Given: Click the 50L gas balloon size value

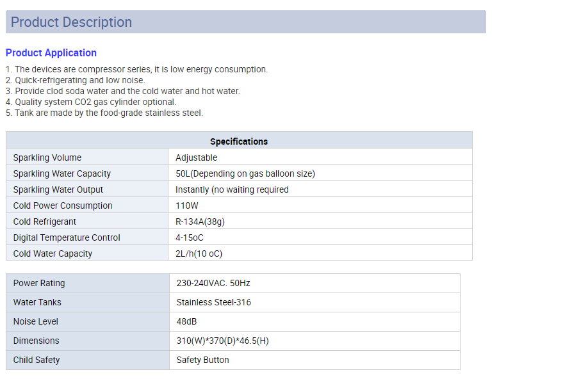Looking at the screenshot, I should pyautogui.click(x=245, y=173).
